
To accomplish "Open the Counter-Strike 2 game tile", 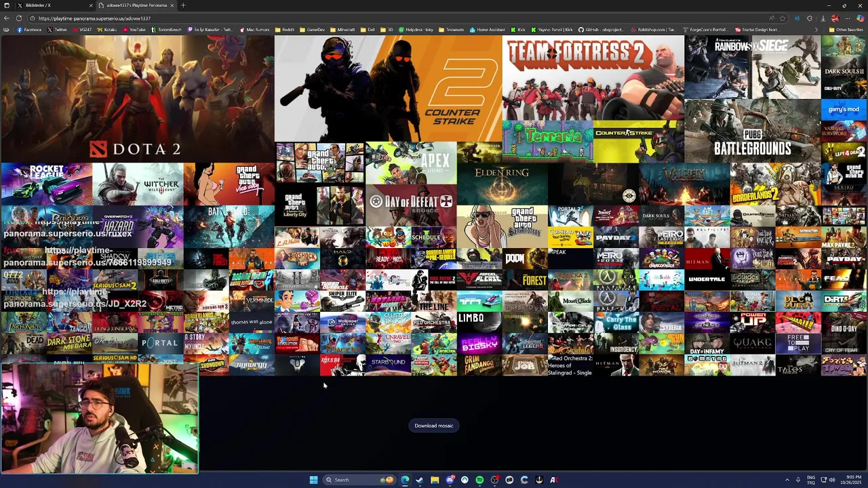I will pos(388,89).
